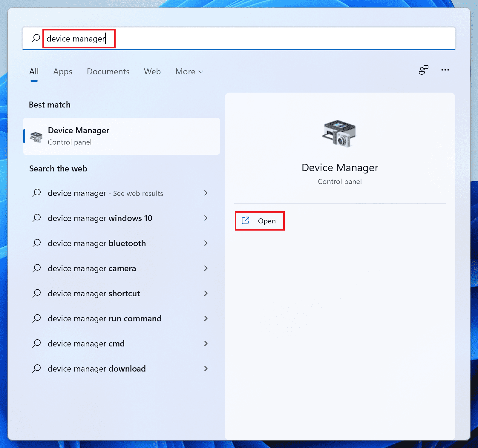Viewport: 478px width, 448px height.
Task: Expand arrow for 'device manager download'
Action: pyautogui.click(x=206, y=369)
